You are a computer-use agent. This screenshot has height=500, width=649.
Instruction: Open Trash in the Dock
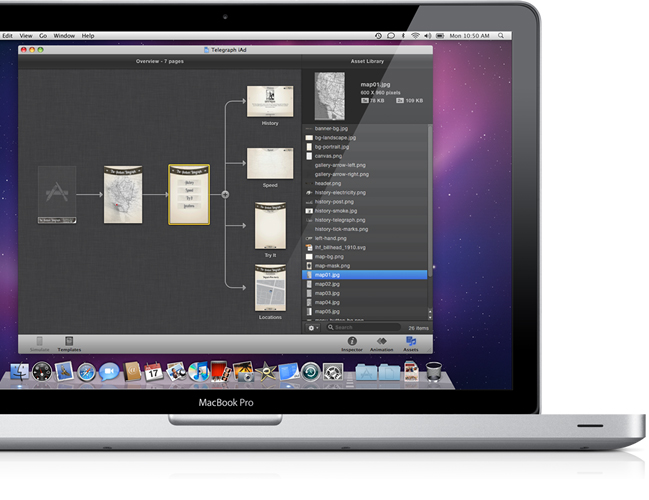pos(433,371)
